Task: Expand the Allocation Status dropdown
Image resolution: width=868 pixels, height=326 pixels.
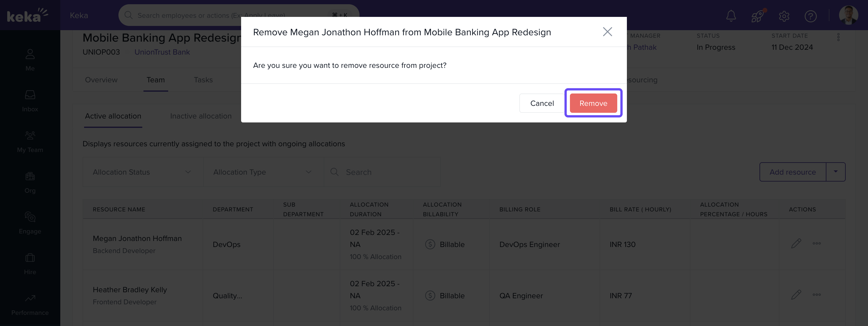Action: [x=143, y=172]
